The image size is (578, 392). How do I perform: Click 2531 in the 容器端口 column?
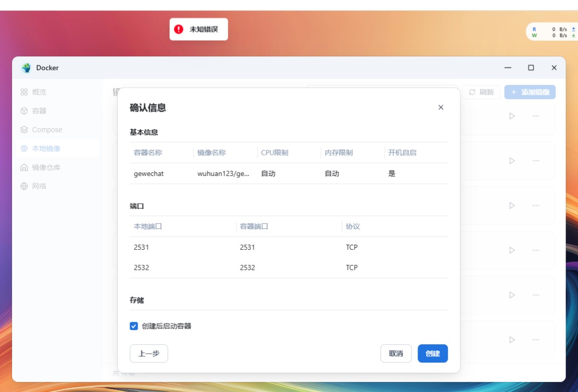247,247
